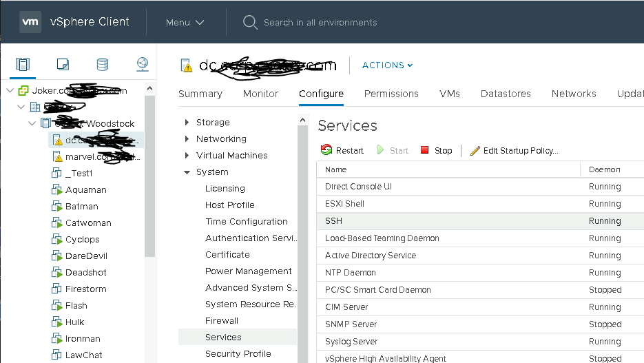Open the Licensing settings
Image resolution: width=644 pixels, height=363 pixels.
[225, 189]
